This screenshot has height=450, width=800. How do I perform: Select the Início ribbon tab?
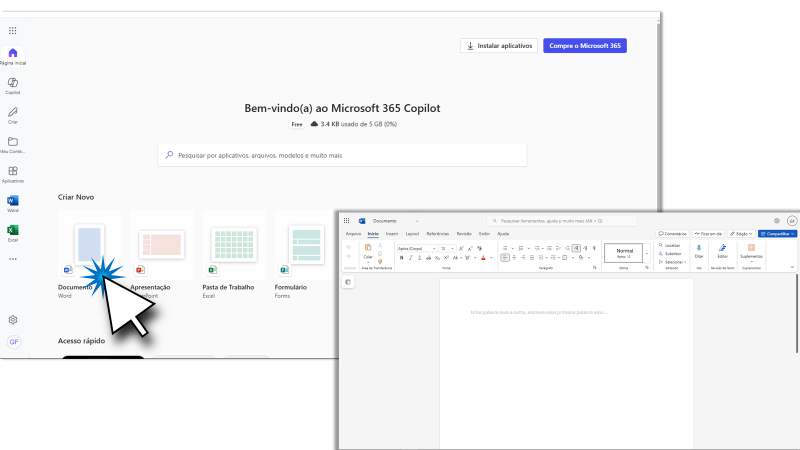373,234
